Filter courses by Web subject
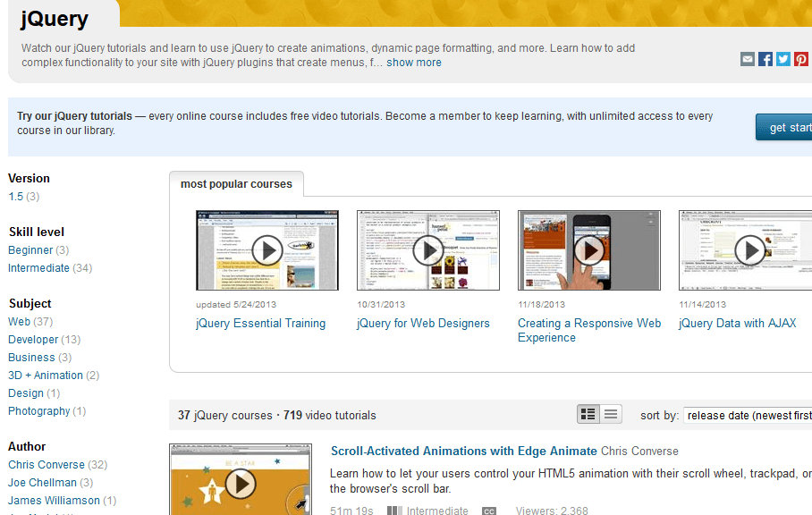The width and height of the screenshot is (812, 515). click(x=19, y=322)
